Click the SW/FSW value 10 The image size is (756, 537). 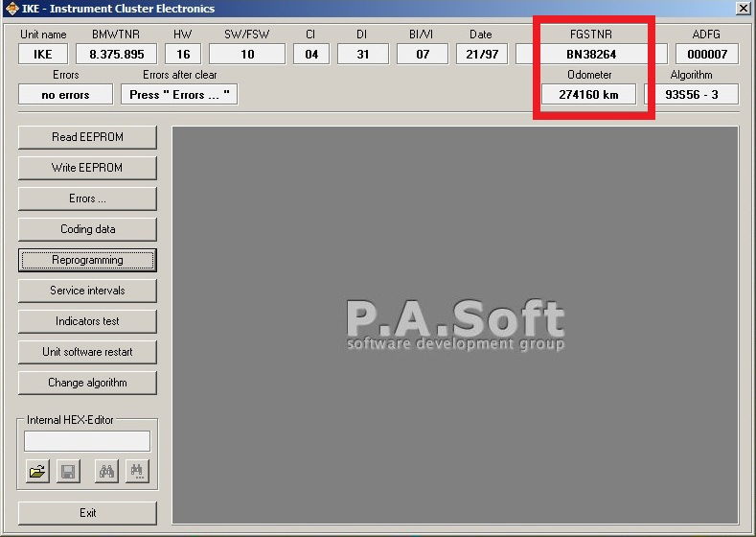click(247, 54)
